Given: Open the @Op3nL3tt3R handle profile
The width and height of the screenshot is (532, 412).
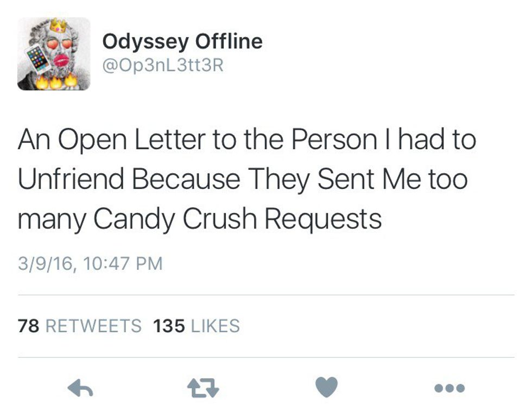Looking at the screenshot, I should point(163,66).
